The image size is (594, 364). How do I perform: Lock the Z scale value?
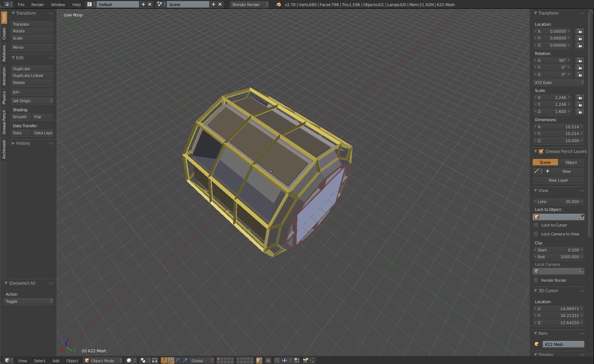click(579, 111)
